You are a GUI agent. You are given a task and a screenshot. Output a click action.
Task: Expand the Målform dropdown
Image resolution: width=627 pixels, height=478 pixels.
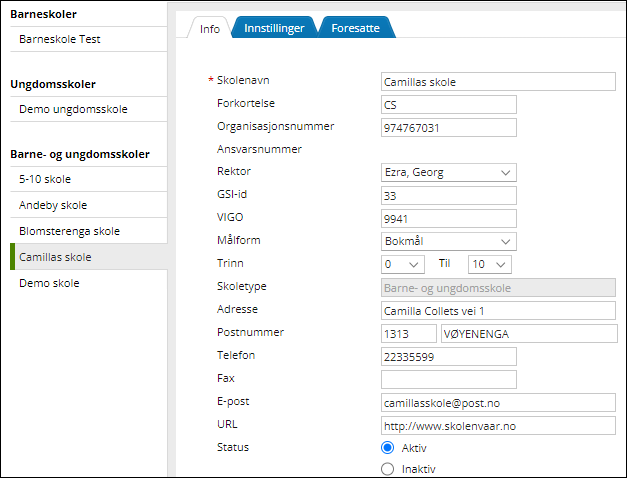(448, 241)
